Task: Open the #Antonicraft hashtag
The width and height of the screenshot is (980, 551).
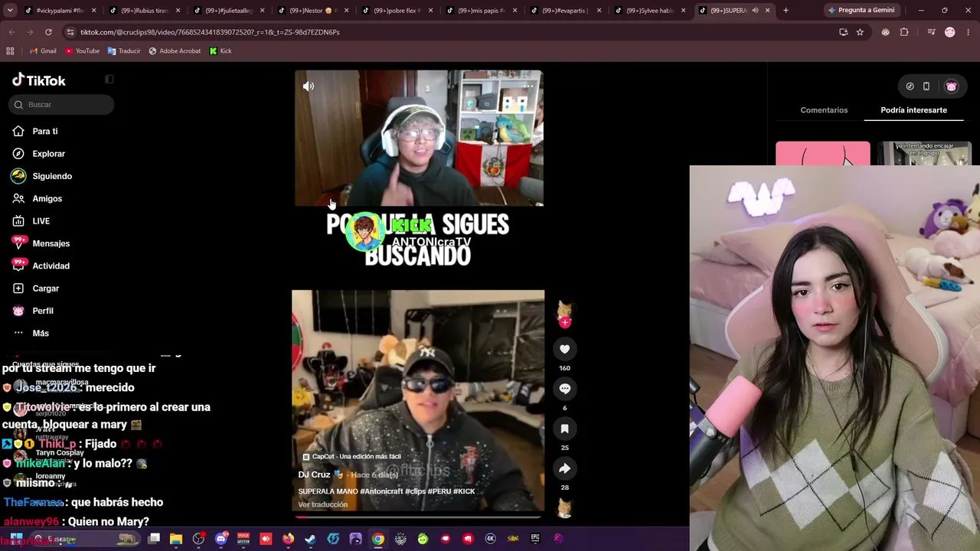Action: tap(381, 491)
